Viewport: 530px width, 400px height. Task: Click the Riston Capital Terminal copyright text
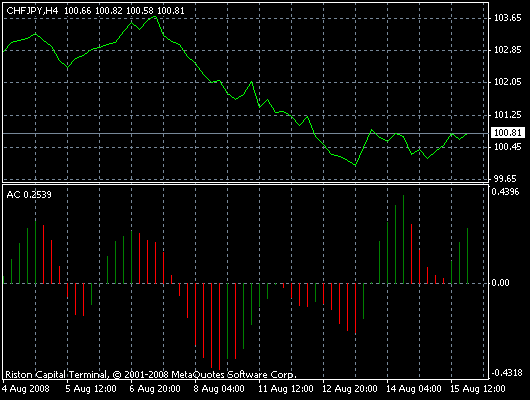(x=151, y=375)
